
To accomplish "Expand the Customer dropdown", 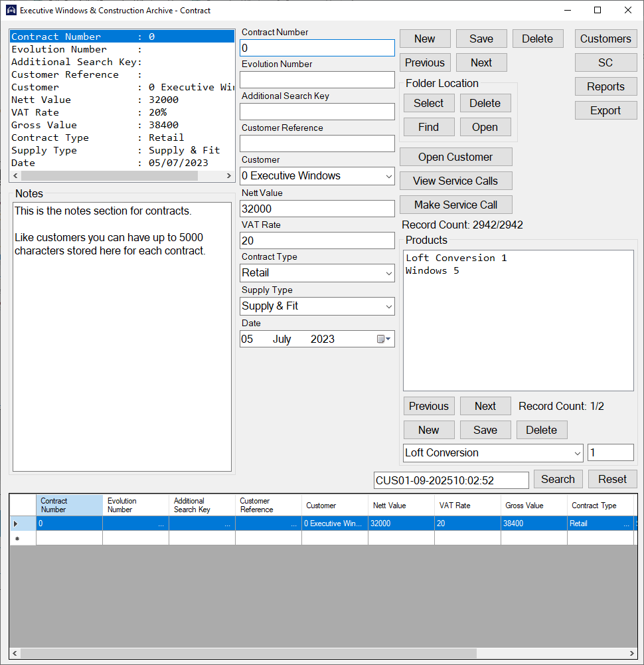I will click(388, 176).
